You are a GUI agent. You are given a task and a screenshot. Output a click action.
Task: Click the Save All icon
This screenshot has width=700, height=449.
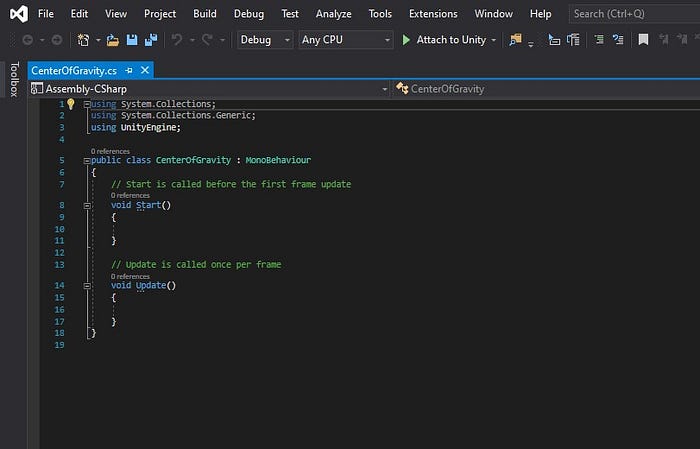[151, 40]
